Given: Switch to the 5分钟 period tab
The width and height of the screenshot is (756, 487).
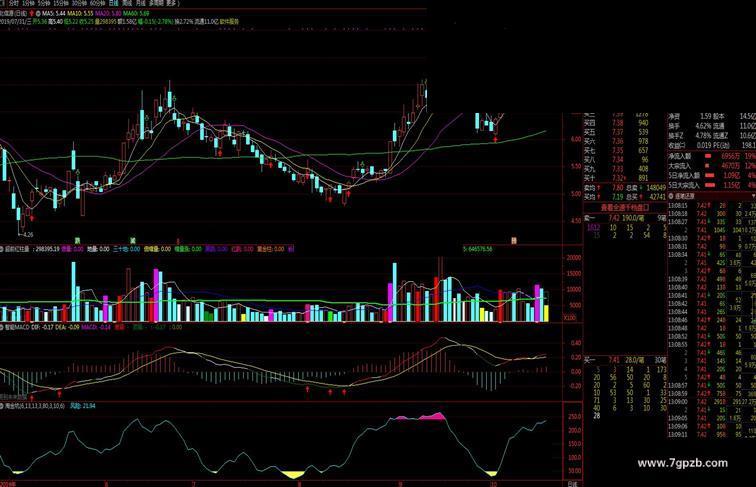Looking at the screenshot, I should coord(44,3).
